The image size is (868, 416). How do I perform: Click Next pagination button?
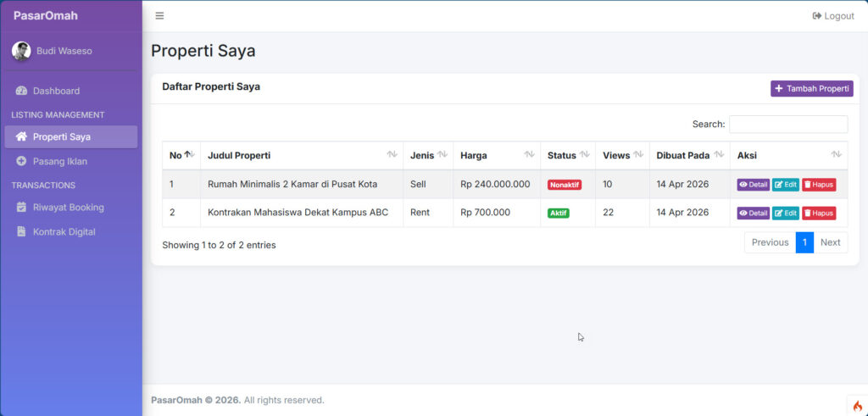(x=830, y=242)
